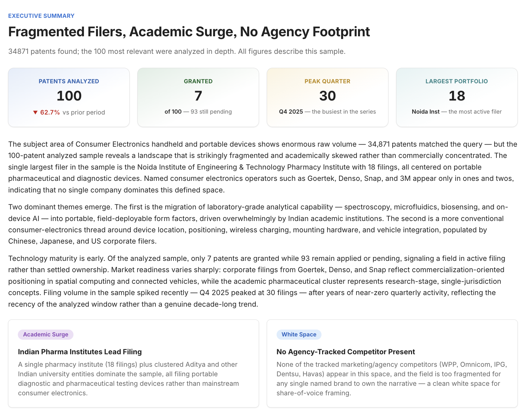Click the 62.7% change value
This screenshot has height=420, width=527.
pos(50,112)
